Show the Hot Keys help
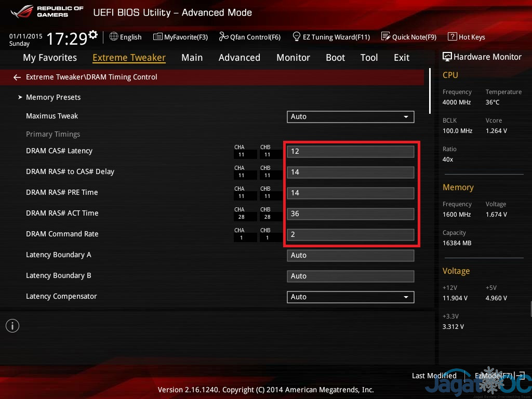Image resolution: width=532 pixels, height=399 pixels. point(466,37)
